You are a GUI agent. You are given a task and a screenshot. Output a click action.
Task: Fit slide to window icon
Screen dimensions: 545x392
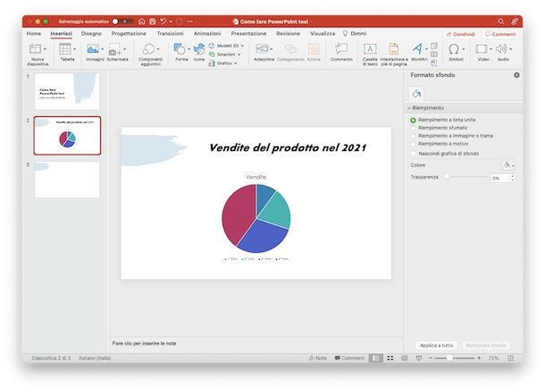tap(510, 358)
